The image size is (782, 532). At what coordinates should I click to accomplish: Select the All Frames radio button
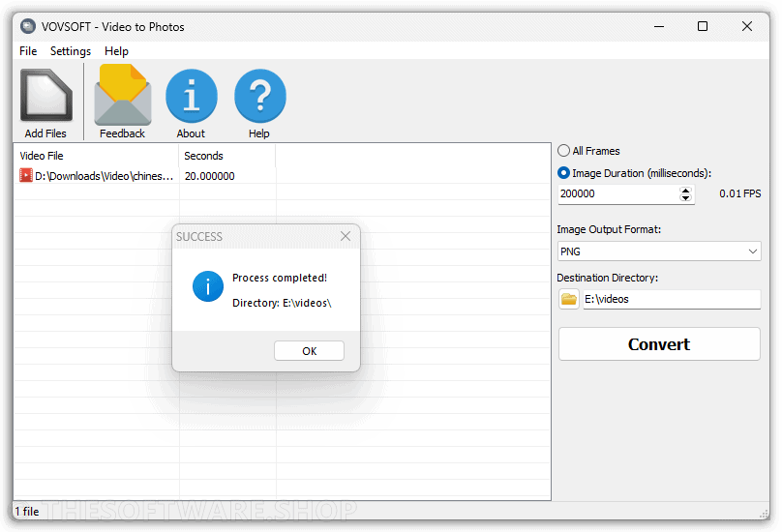[563, 151]
